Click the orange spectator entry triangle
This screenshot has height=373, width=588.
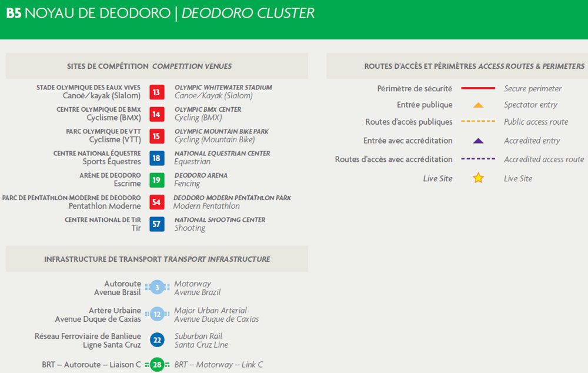[x=478, y=105]
